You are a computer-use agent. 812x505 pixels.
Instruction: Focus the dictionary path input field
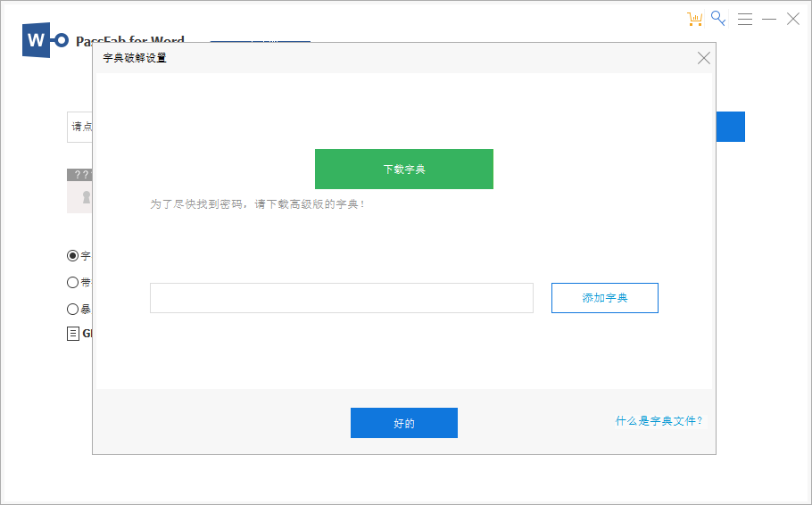[341, 298]
